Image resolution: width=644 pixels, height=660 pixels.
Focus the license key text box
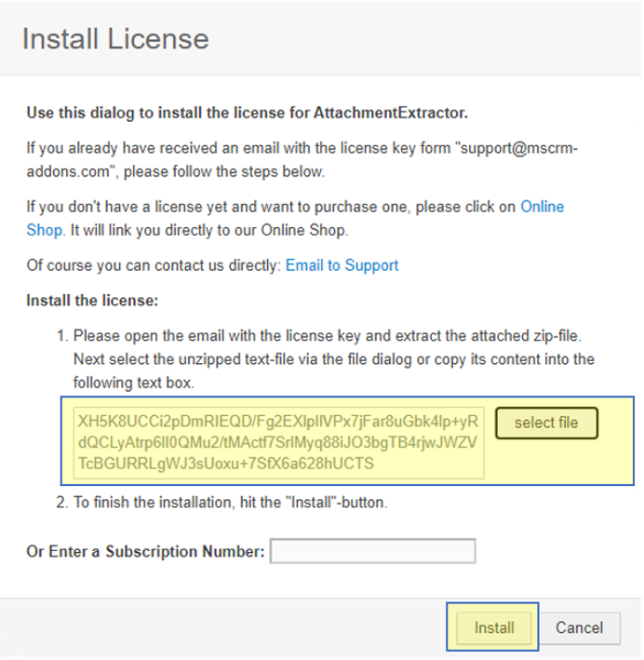pyautogui.click(x=278, y=443)
